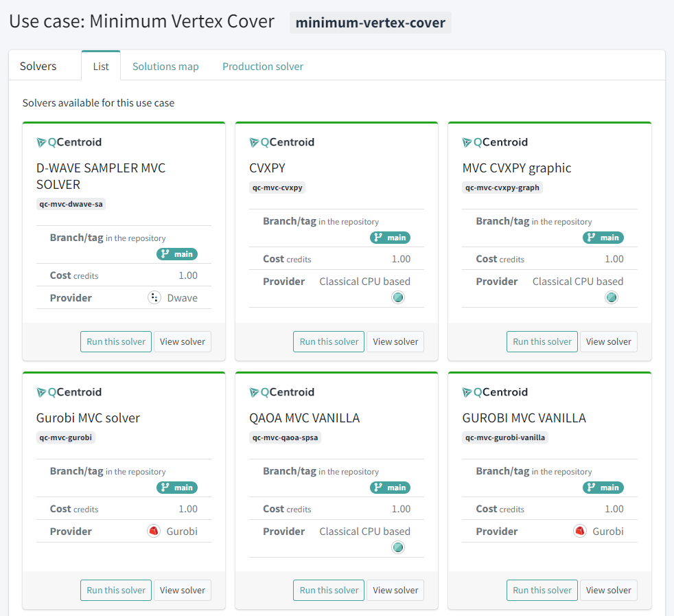View solver details for CVXPY
This screenshot has height=616, width=674.
point(395,341)
